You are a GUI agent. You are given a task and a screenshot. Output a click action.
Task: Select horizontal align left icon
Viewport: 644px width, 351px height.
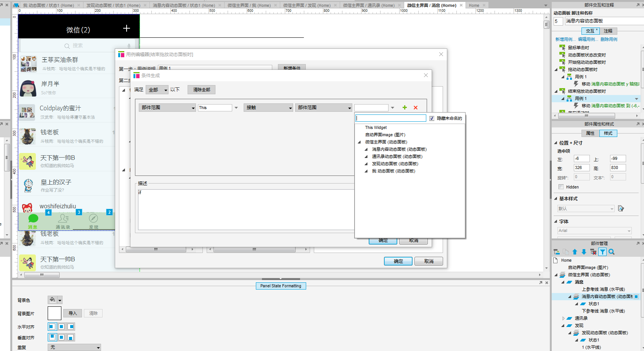click(x=52, y=327)
